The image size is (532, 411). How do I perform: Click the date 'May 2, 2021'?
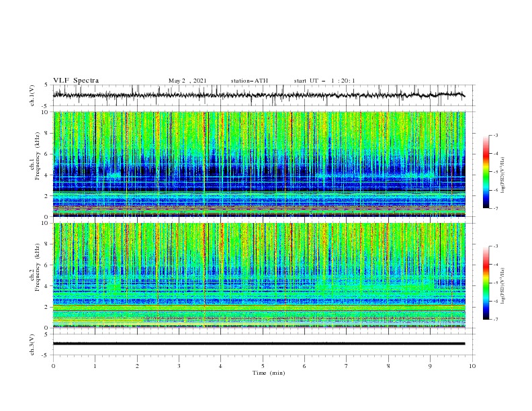(187, 81)
